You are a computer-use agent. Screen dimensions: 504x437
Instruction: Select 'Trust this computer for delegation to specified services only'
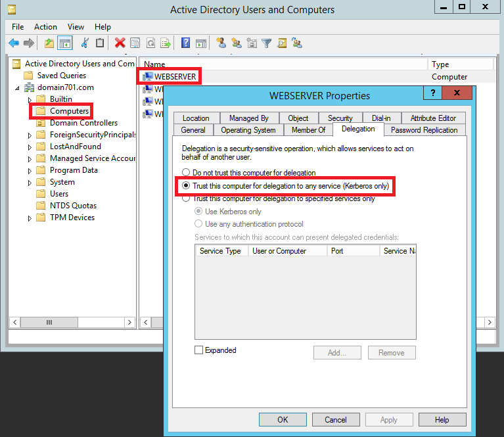pos(186,198)
